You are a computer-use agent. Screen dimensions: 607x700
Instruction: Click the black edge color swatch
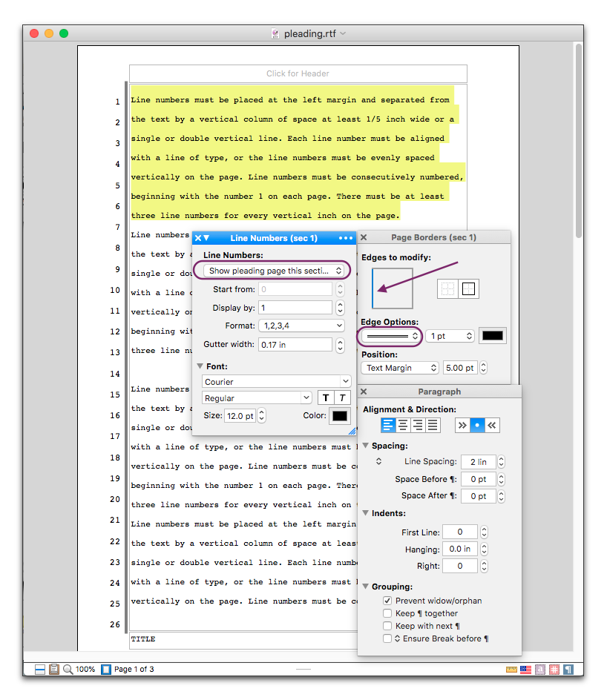click(x=493, y=336)
